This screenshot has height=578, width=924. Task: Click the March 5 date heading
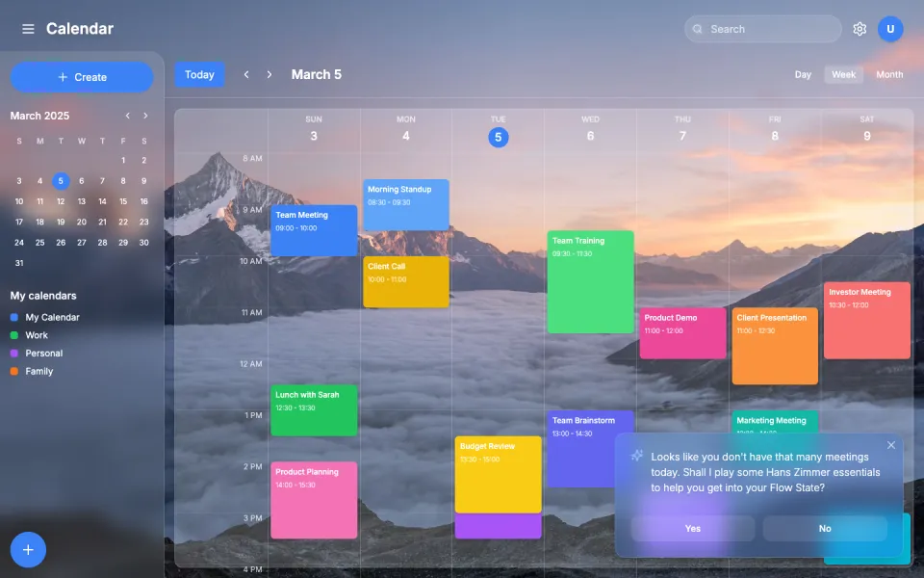317,74
